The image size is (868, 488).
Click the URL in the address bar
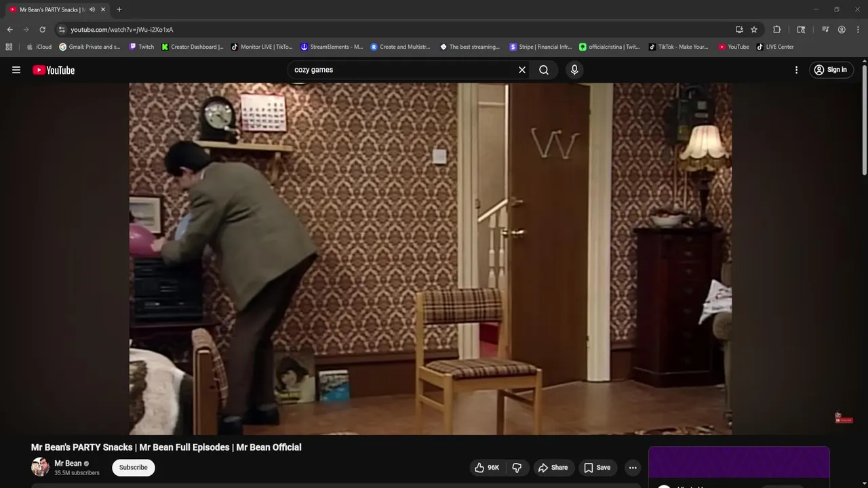click(122, 30)
